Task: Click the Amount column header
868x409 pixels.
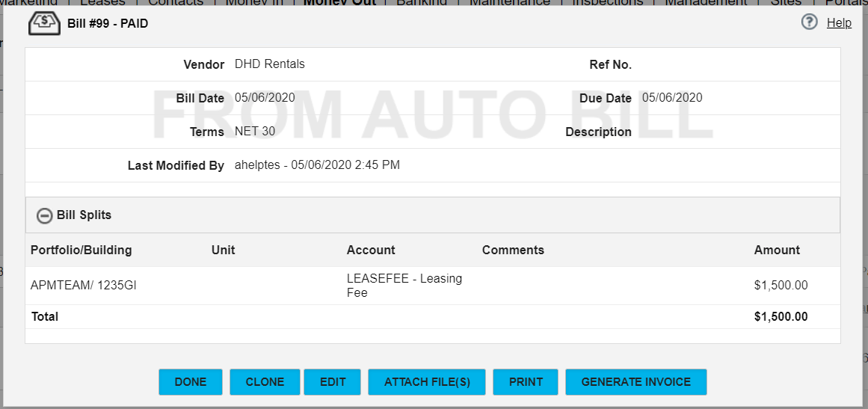Action: [777, 250]
